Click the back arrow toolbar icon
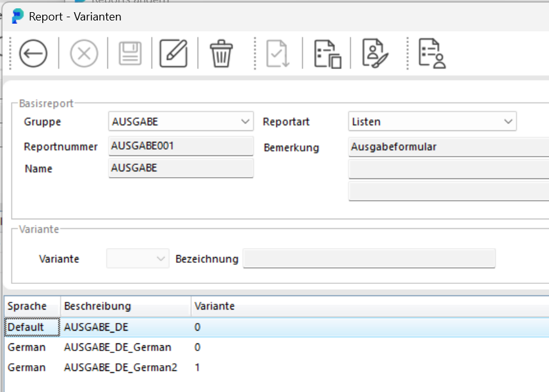Viewport: 549px width, 392px height. click(33, 54)
